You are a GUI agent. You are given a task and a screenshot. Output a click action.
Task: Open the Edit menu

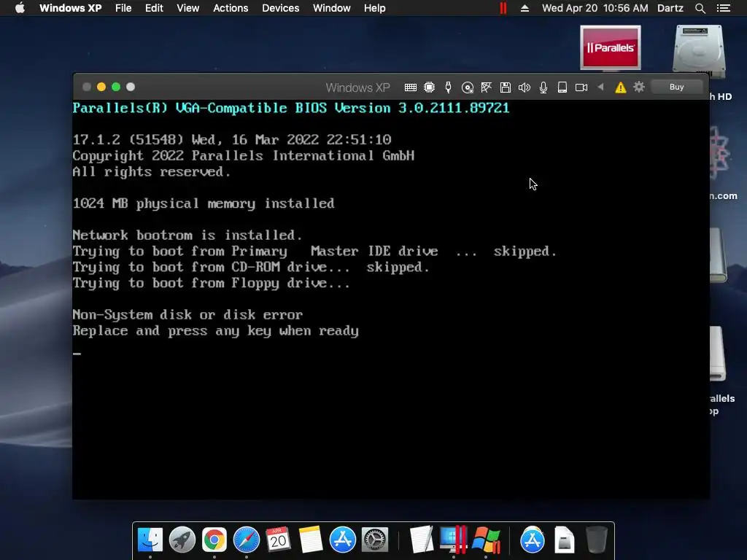154,8
